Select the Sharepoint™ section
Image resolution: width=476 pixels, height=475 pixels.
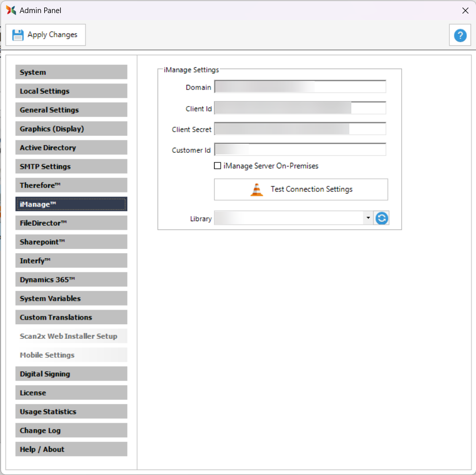click(x=71, y=242)
